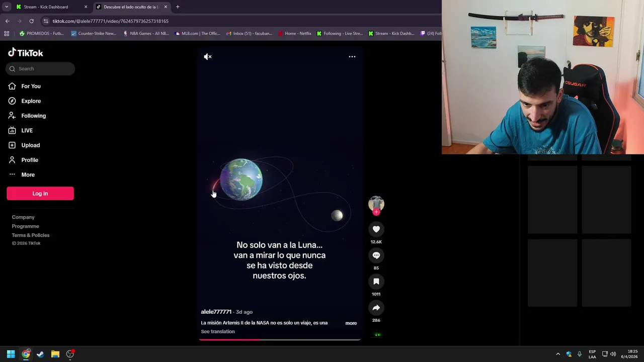Follow creator via red plus badge
The width and height of the screenshot is (644, 362).
(x=376, y=212)
